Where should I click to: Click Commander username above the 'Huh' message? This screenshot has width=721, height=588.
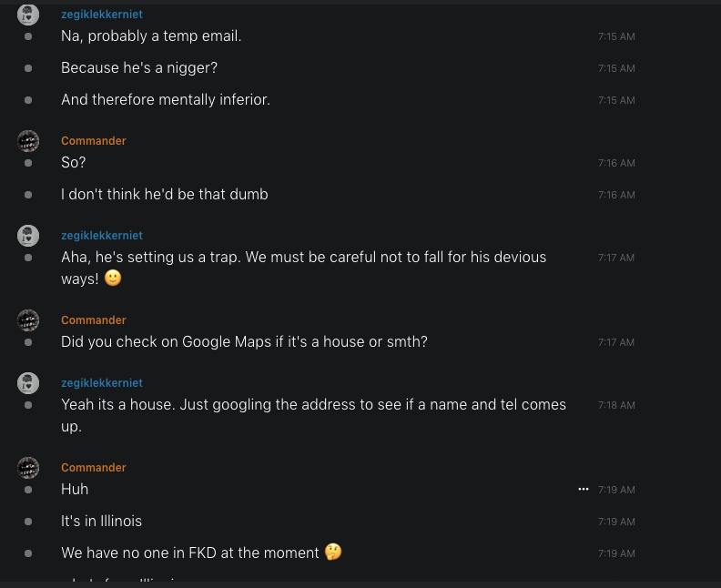[x=93, y=468]
